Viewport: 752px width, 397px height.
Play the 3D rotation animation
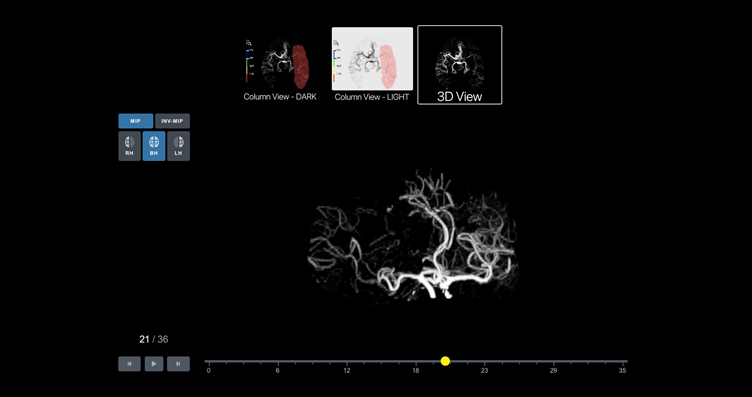pyautogui.click(x=154, y=364)
